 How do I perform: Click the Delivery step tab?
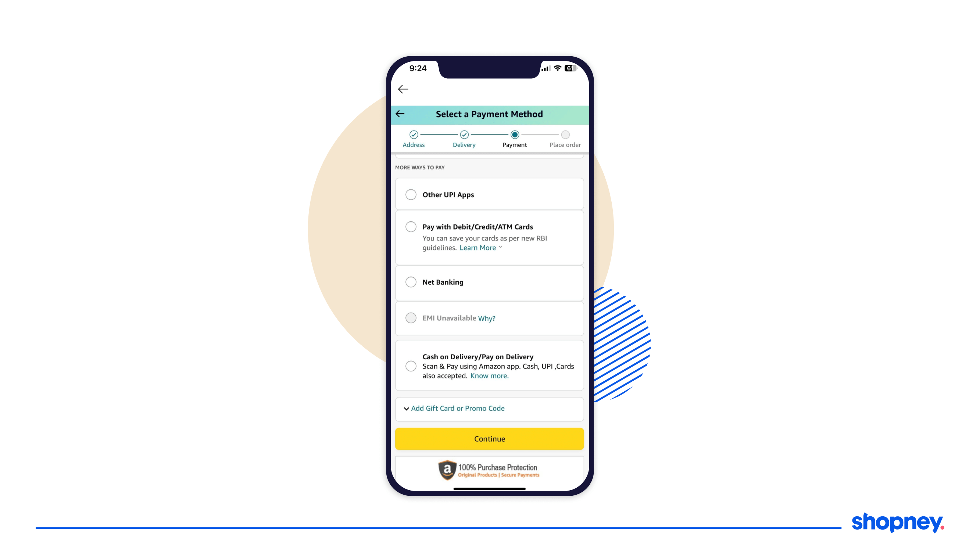tap(464, 138)
